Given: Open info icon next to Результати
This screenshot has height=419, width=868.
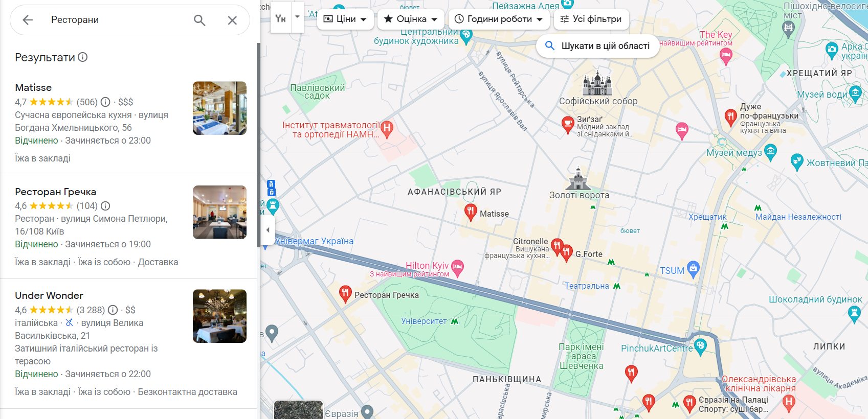Looking at the screenshot, I should click(83, 57).
